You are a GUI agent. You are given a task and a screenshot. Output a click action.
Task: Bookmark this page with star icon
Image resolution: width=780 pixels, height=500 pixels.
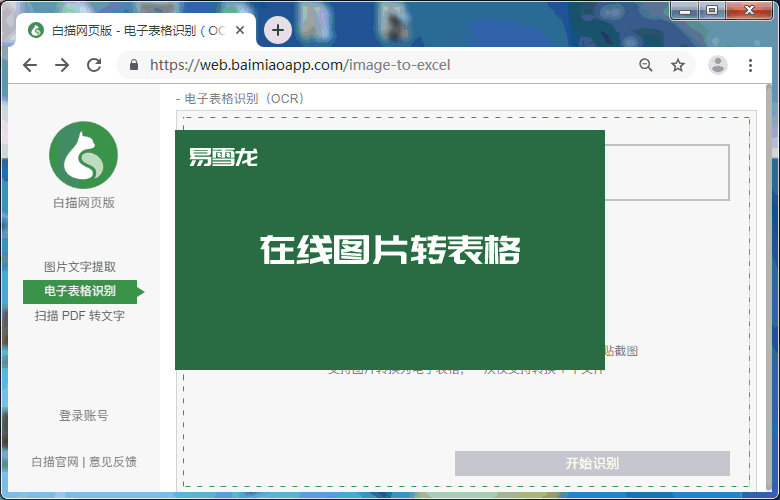pyautogui.click(x=678, y=65)
